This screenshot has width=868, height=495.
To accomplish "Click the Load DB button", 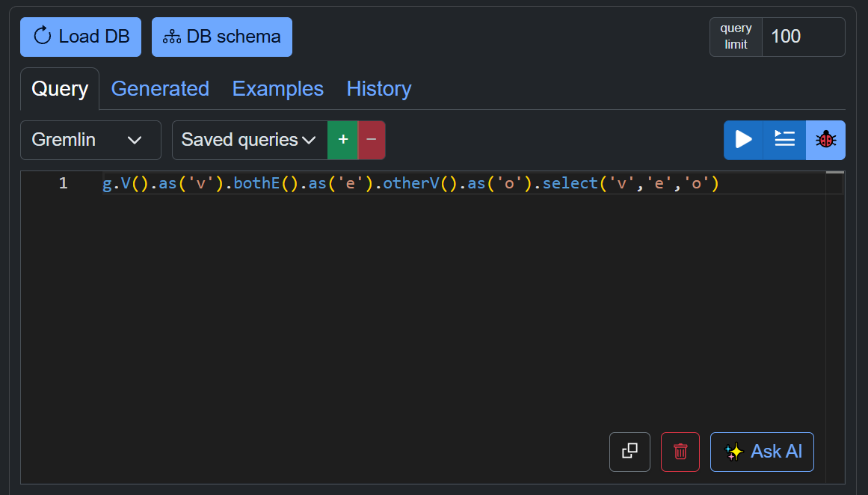I will pyautogui.click(x=81, y=37).
